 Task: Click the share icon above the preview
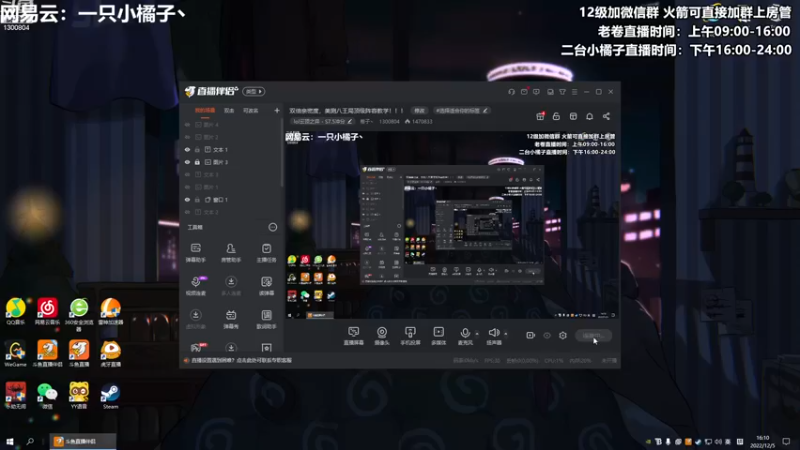[x=606, y=116]
